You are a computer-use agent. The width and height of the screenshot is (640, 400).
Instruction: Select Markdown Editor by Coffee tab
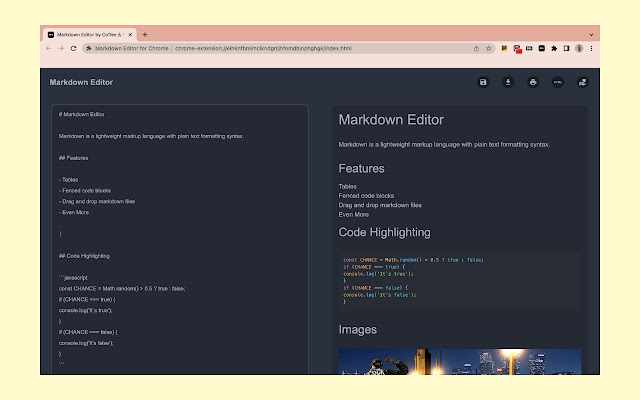click(x=90, y=35)
